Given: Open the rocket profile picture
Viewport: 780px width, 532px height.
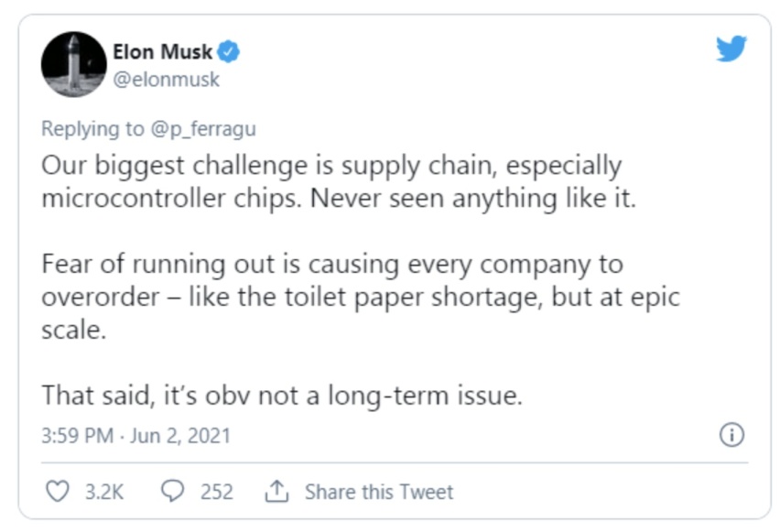Looking at the screenshot, I should (x=73, y=64).
